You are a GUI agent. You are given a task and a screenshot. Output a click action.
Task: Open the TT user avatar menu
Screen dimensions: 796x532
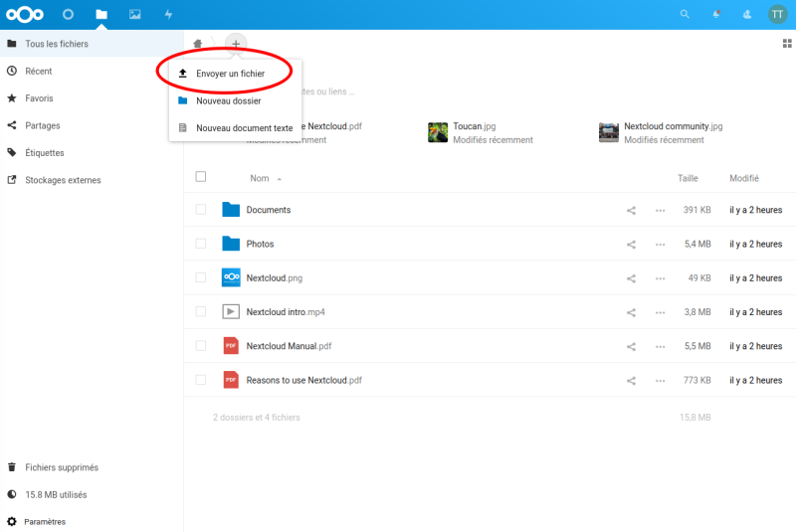tap(777, 15)
